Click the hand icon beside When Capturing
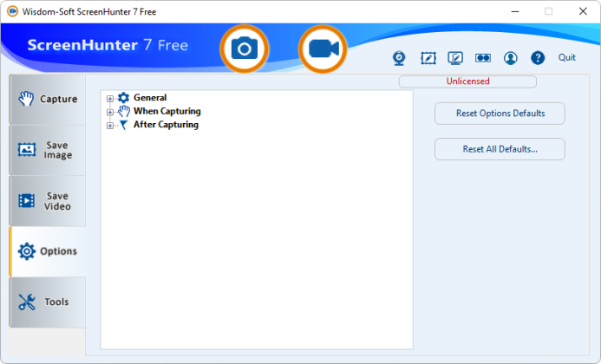 (x=123, y=111)
